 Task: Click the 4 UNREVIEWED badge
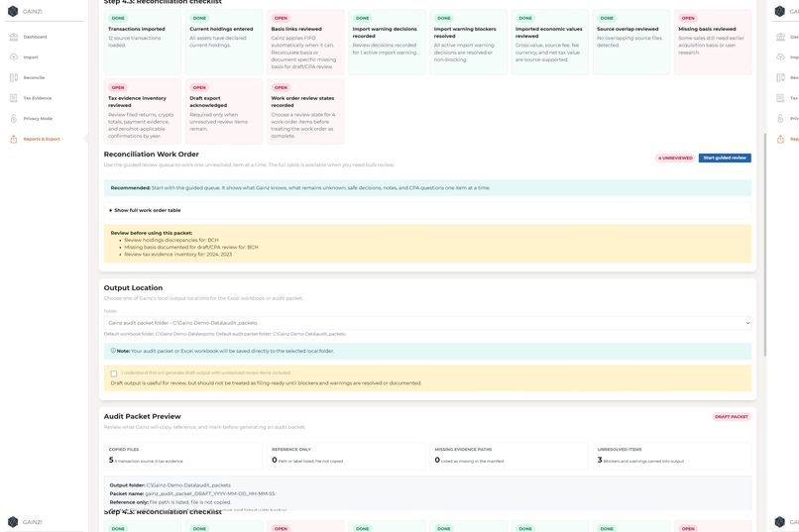click(x=675, y=158)
